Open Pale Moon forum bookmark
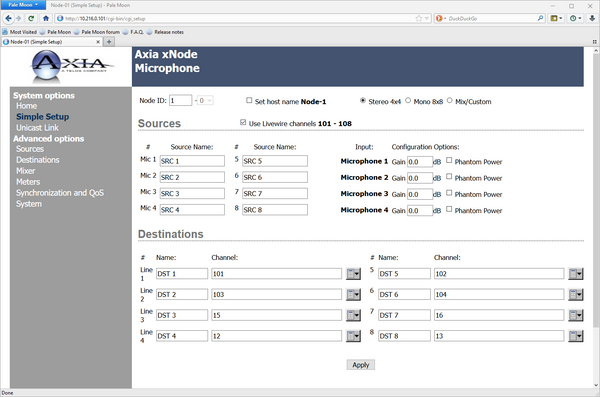 (x=96, y=32)
